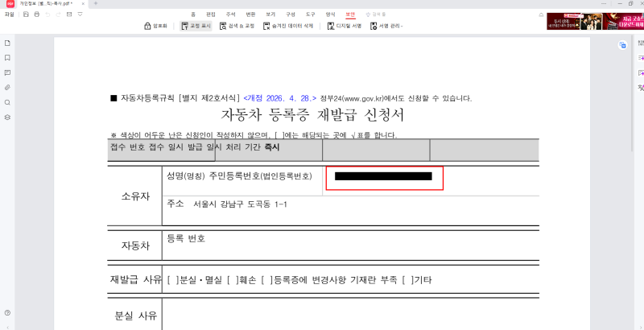644x330 pixels.
Task: Open the 파일 menu
Action: click(x=9, y=14)
